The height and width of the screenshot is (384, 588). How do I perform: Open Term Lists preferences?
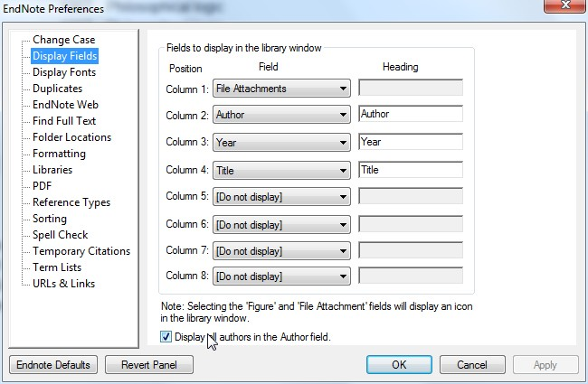coord(57,267)
